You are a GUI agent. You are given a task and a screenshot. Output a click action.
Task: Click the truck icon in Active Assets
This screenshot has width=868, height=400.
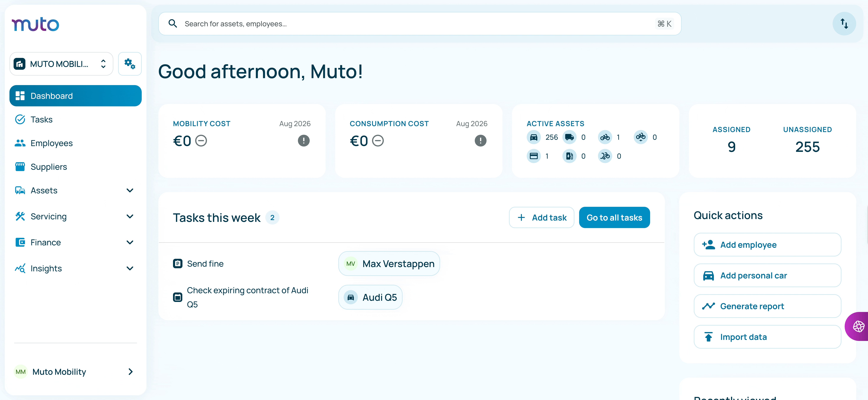(x=570, y=137)
